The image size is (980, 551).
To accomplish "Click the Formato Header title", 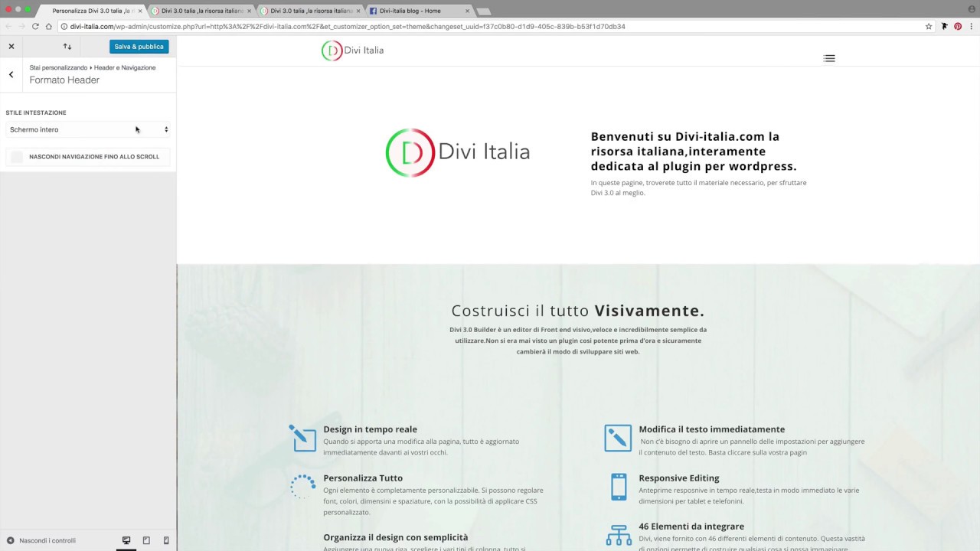I will (64, 80).
